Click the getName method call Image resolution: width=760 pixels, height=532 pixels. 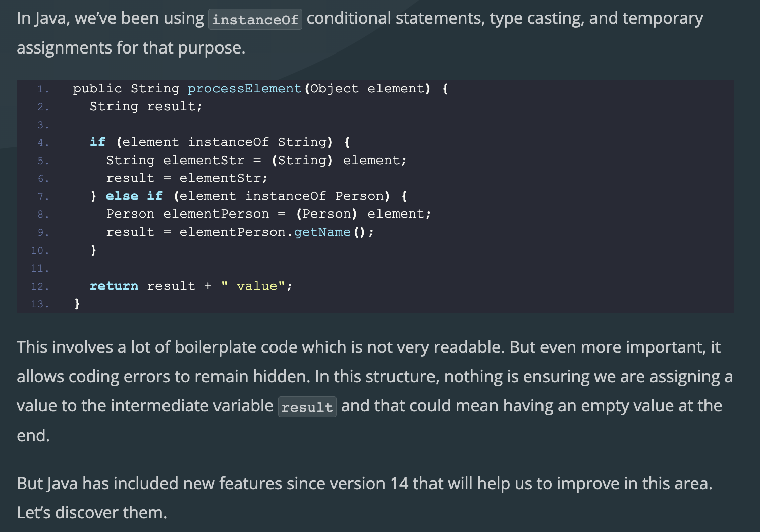click(x=322, y=232)
